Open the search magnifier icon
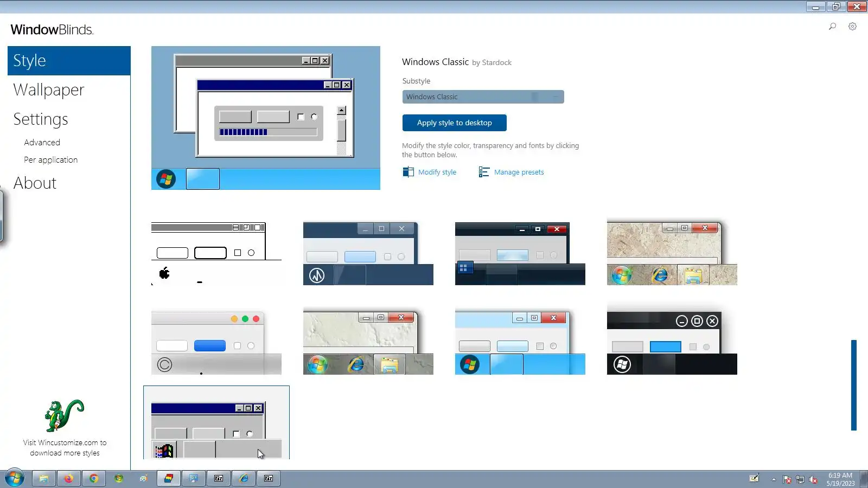 pos(832,26)
